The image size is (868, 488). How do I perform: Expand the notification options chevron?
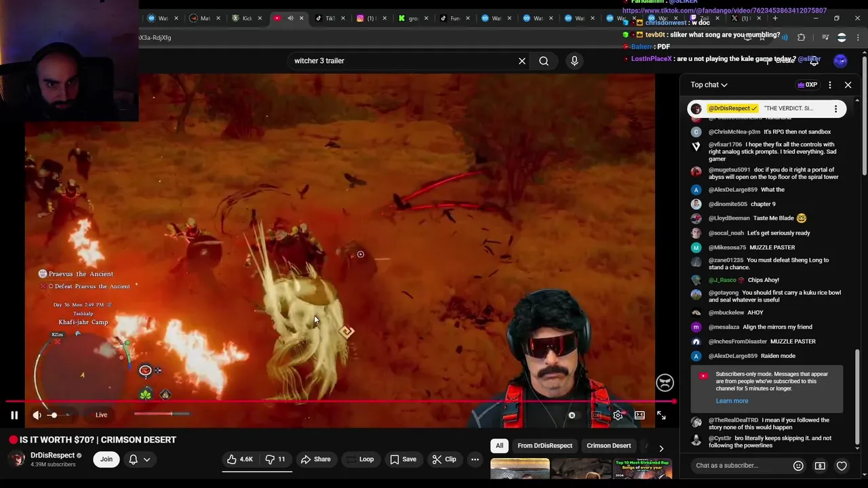[x=146, y=460]
